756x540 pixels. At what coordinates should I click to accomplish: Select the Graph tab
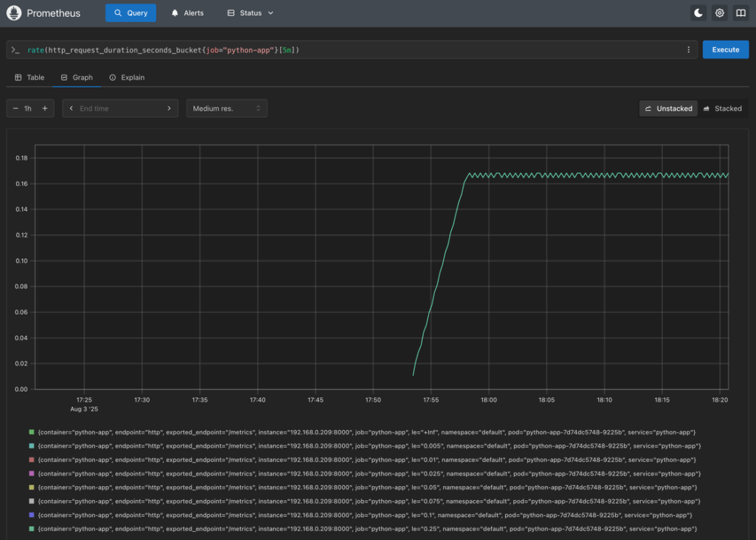pos(77,78)
